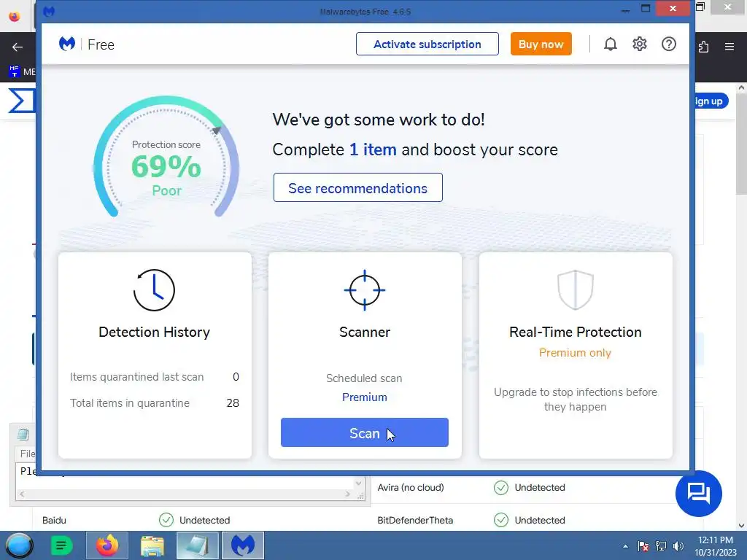The image size is (747, 560).
Task: Open the notifications bell in Malwarebytes
Action: tap(611, 44)
